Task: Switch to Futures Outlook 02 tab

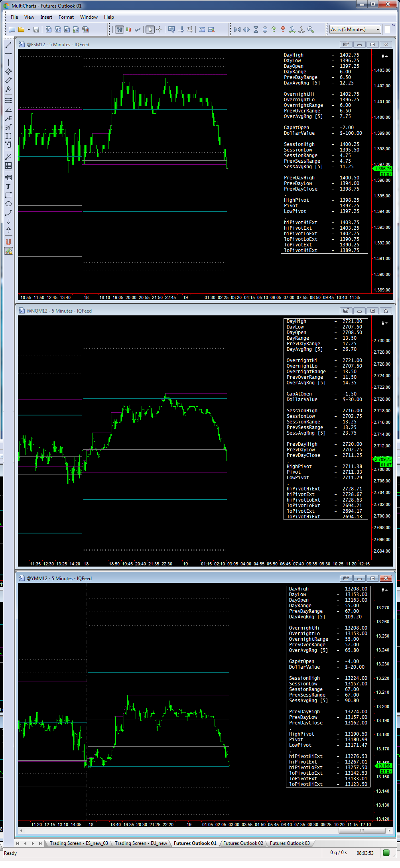Action: (x=243, y=843)
